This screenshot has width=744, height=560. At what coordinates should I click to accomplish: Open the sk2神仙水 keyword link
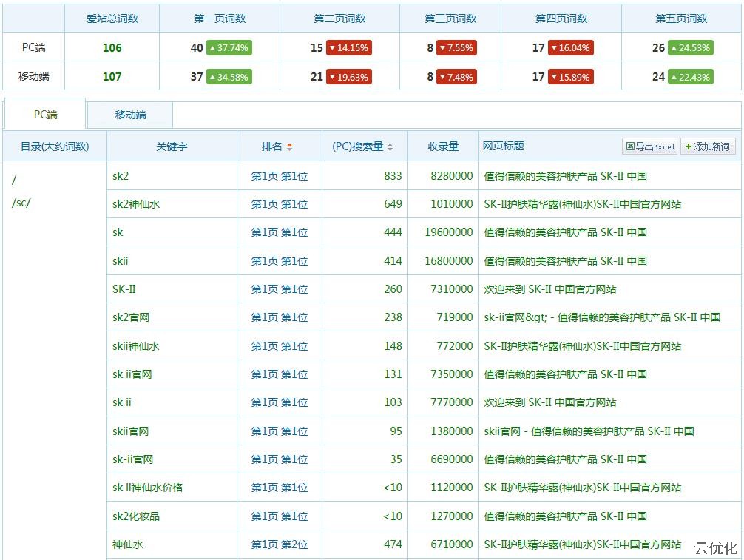(136, 204)
